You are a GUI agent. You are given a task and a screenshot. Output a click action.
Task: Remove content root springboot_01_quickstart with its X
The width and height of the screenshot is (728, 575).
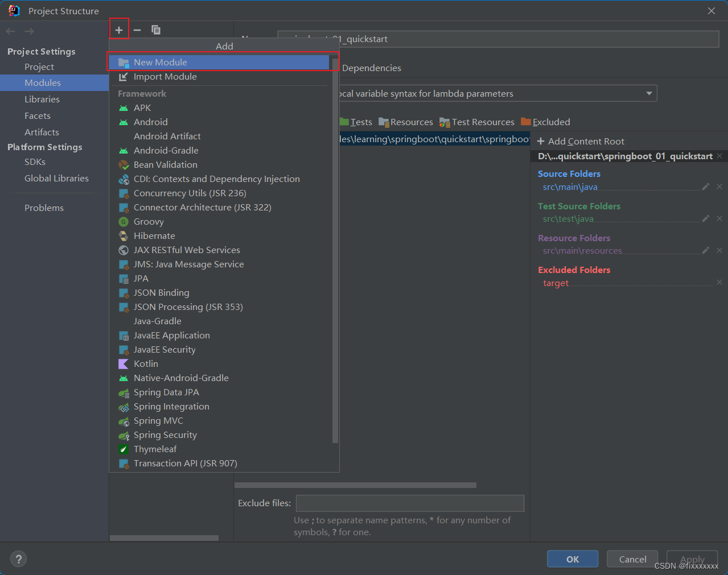pyautogui.click(x=719, y=156)
